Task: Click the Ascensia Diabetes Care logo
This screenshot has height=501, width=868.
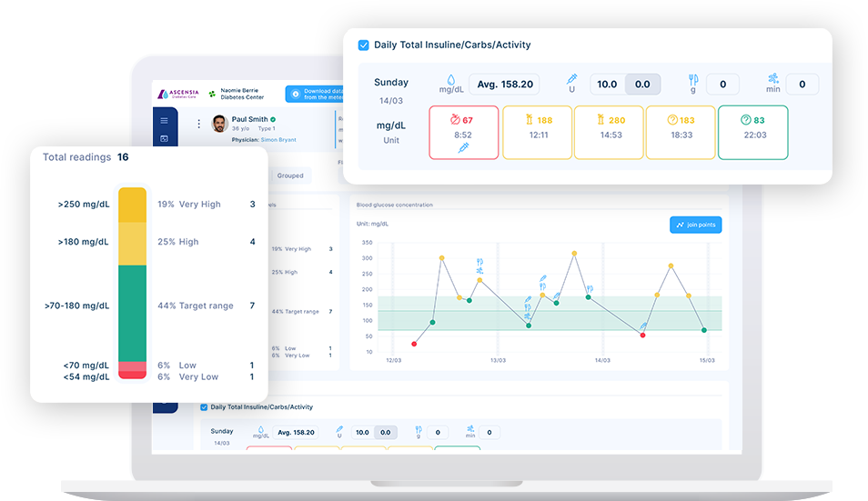Action: (178, 94)
